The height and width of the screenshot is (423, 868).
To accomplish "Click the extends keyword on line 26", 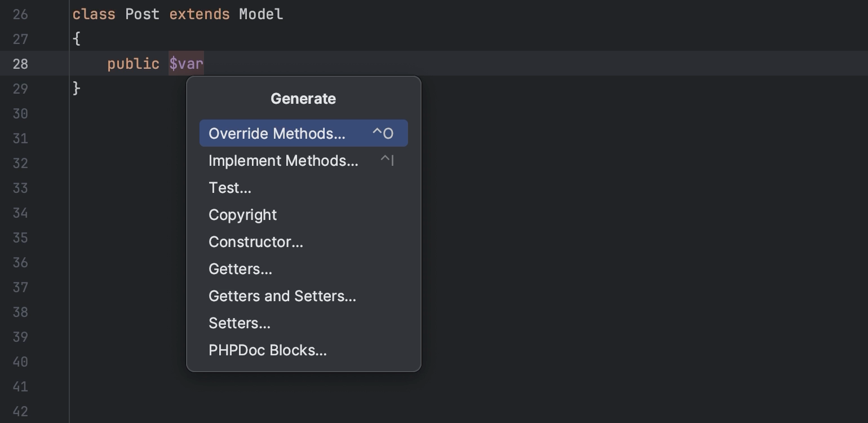I will click(200, 14).
